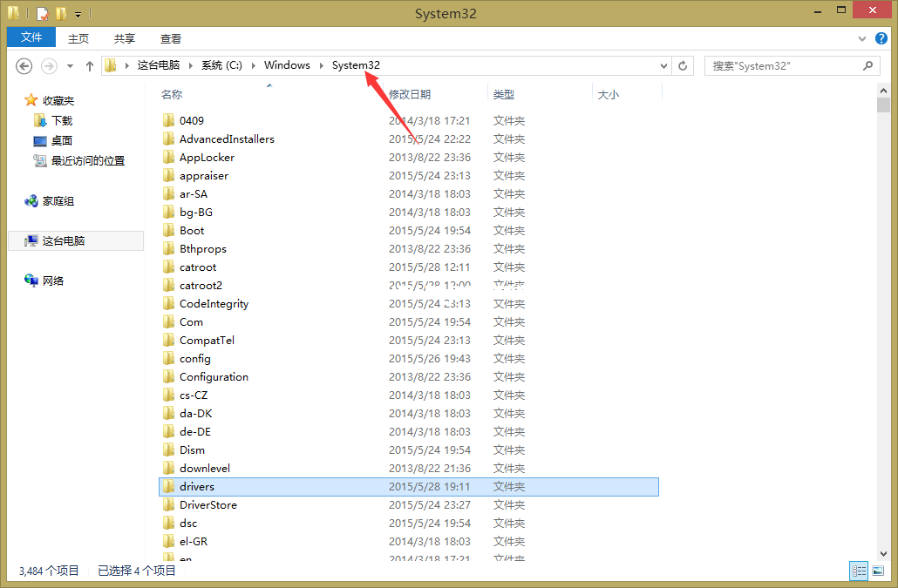
Task: Select the folder icon beside Boot
Action: 168,230
